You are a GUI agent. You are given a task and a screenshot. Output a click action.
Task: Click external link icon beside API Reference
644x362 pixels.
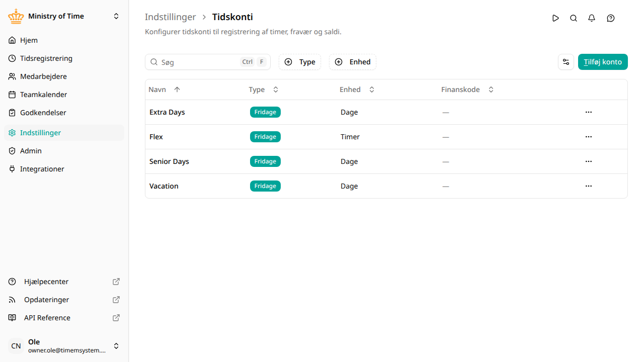[116, 318]
